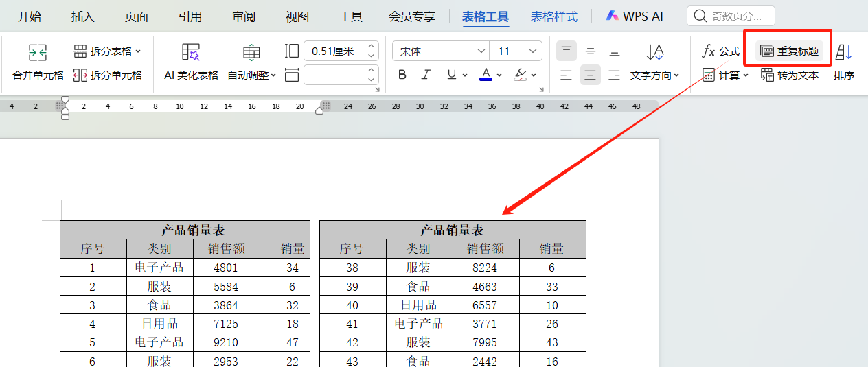Click the 合并单元格 merge cells icon
The image size is (868, 367).
(x=38, y=52)
